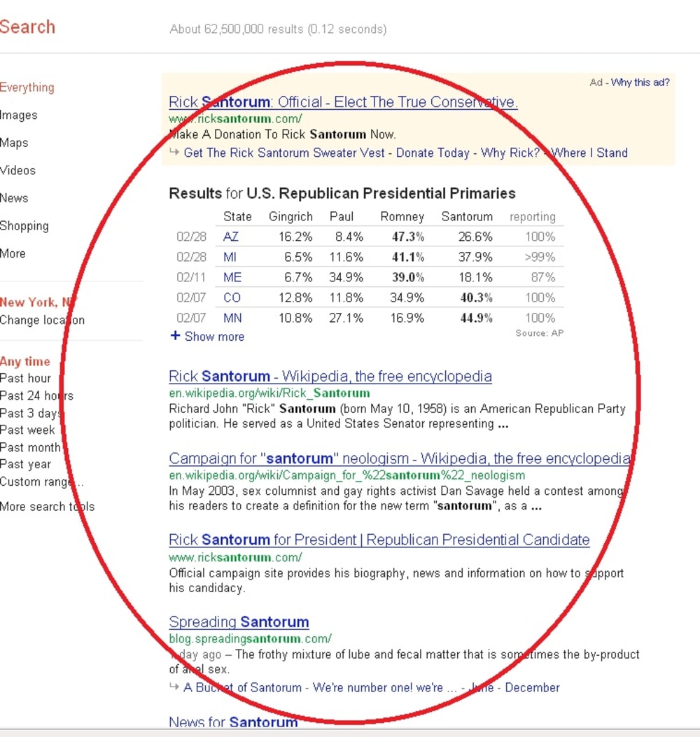Click the '>99%' reporting value for MI
This screenshot has width=700, height=737.
[540, 257]
